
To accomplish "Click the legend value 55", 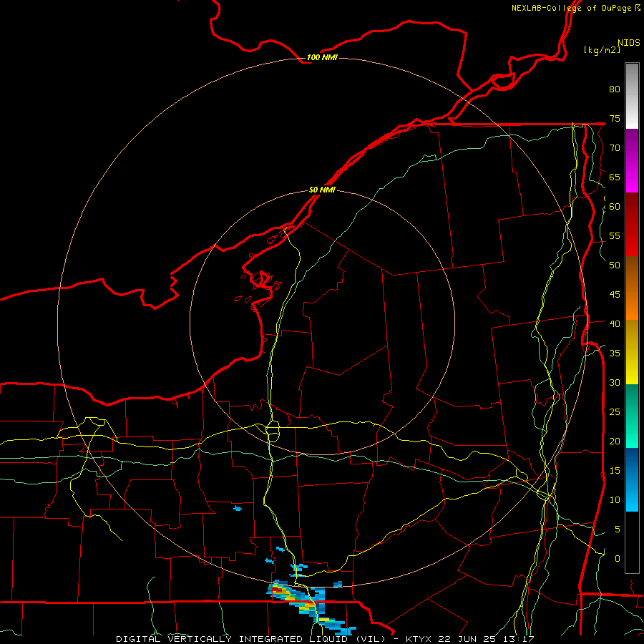I will click(615, 235).
